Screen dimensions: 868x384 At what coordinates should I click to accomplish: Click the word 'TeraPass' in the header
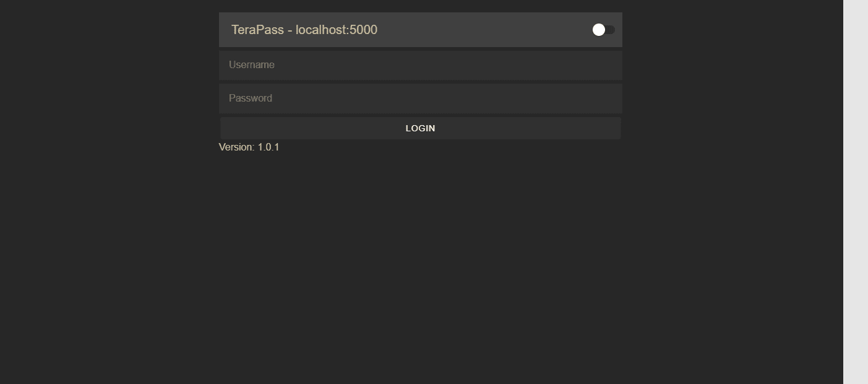[x=257, y=30]
